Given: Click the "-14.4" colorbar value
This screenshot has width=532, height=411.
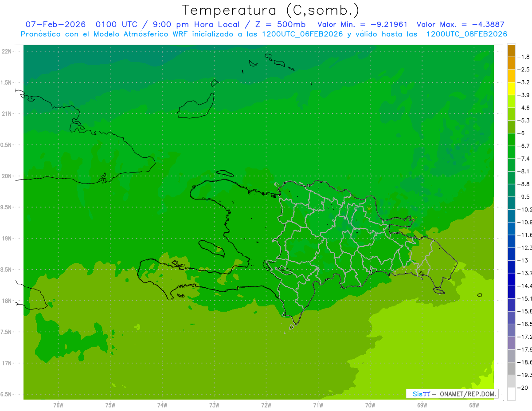Looking at the screenshot, I should coord(524,286).
